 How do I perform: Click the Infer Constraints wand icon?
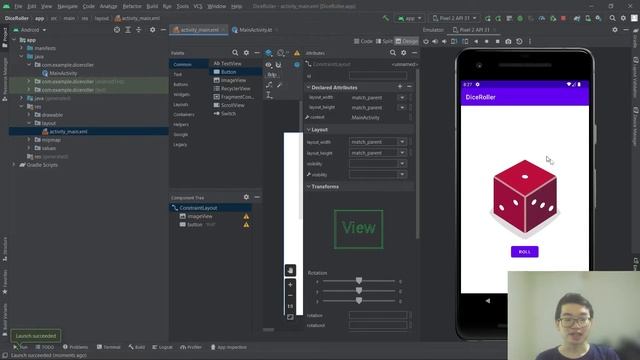click(x=279, y=85)
